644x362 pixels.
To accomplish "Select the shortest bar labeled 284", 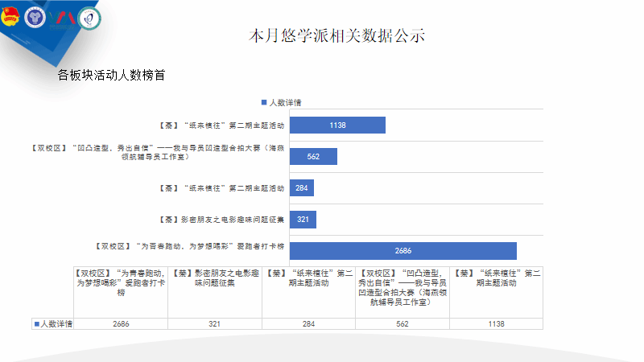I will [302, 188].
